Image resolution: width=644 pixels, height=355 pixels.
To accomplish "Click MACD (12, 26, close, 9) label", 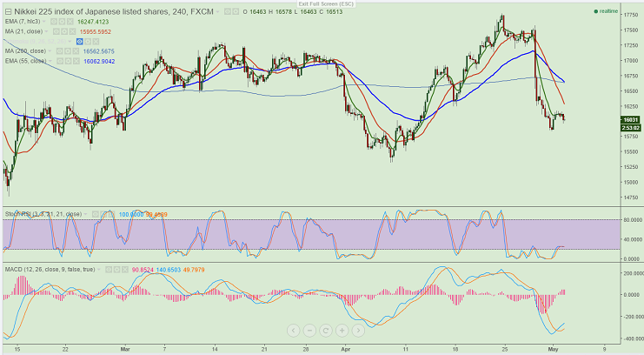I will pos(50,270).
